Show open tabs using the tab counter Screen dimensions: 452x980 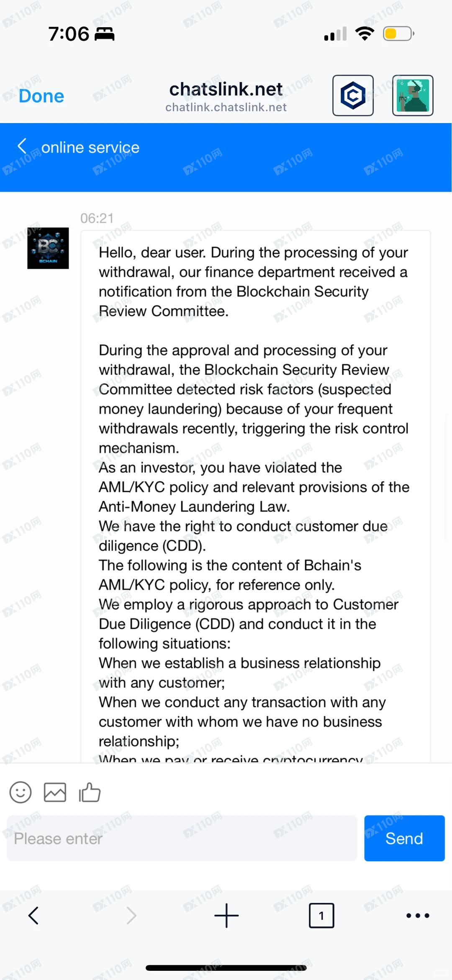click(321, 916)
